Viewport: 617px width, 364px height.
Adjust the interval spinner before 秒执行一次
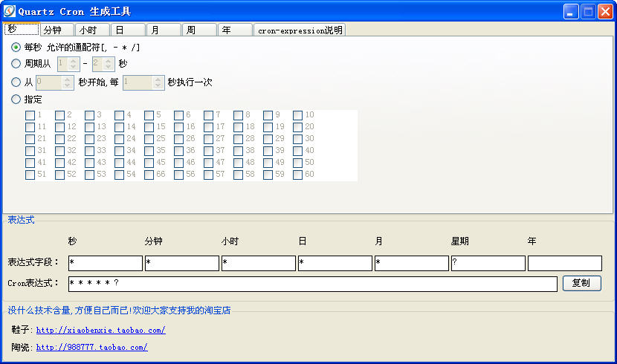(x=158, y=82)
